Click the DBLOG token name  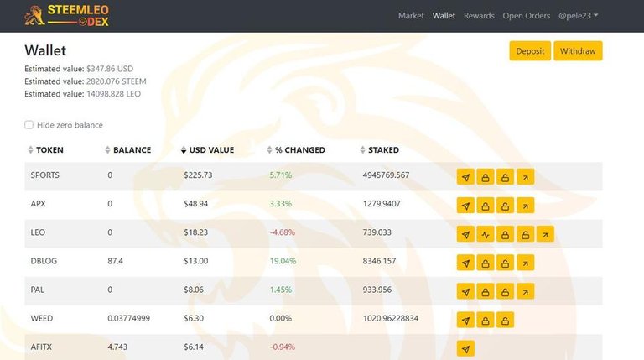tap(44, 261)
